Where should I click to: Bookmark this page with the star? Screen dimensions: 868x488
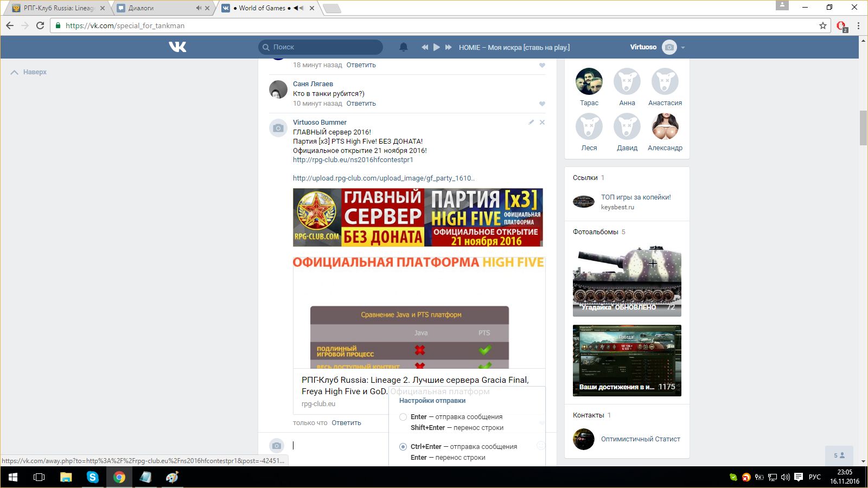(x=823, y=25)
